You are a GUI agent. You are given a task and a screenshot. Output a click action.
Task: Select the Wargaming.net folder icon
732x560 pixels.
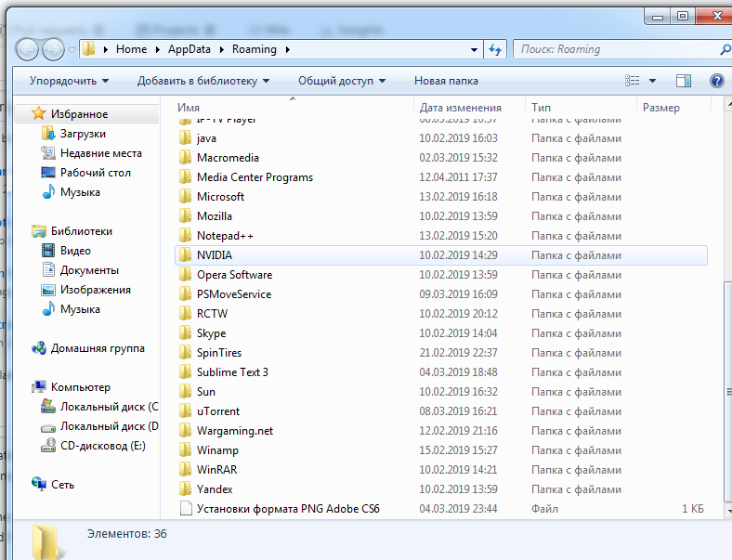click(186, 431)
